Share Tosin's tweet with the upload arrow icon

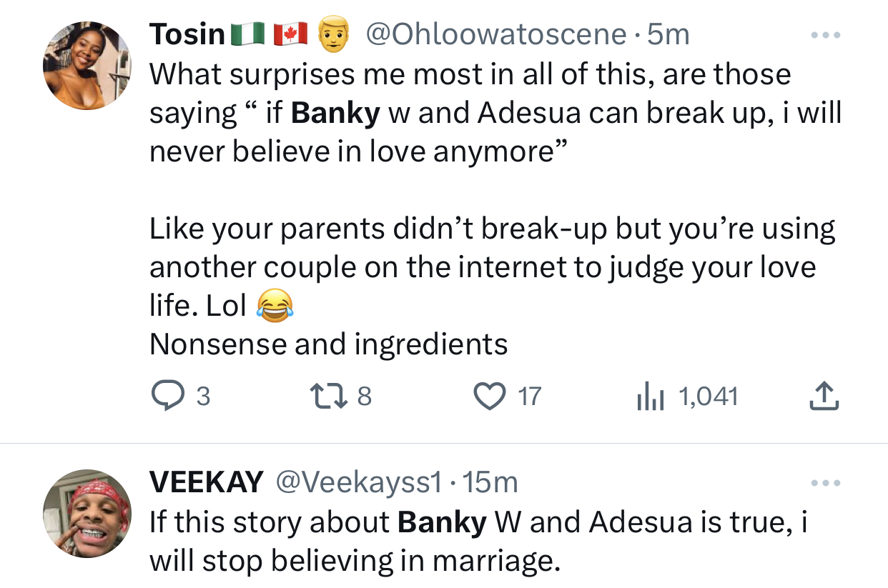(823, 397)
